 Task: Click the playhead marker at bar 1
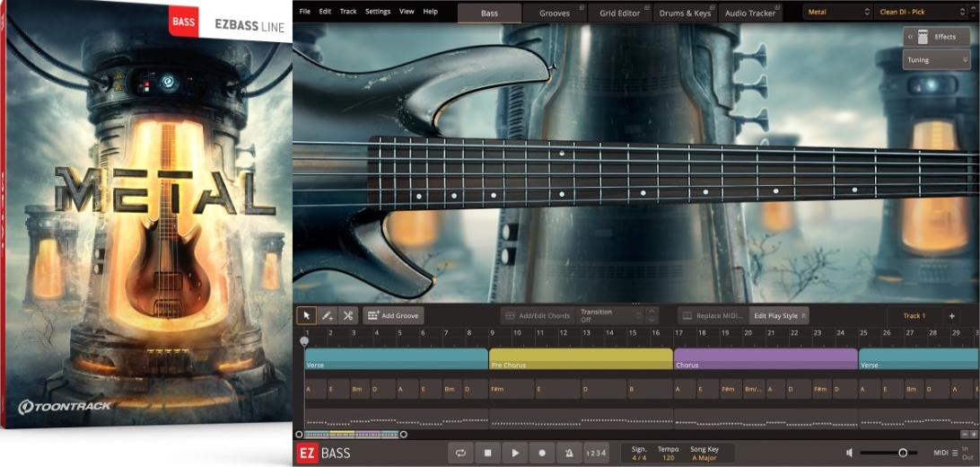303,342
